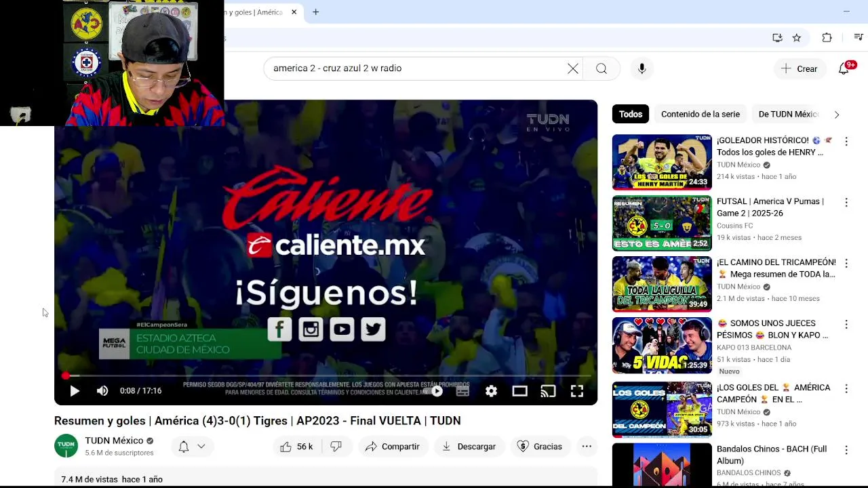868x488 pixels.
Task: Click the Instagram icon in video overlay
Action: 311,329
